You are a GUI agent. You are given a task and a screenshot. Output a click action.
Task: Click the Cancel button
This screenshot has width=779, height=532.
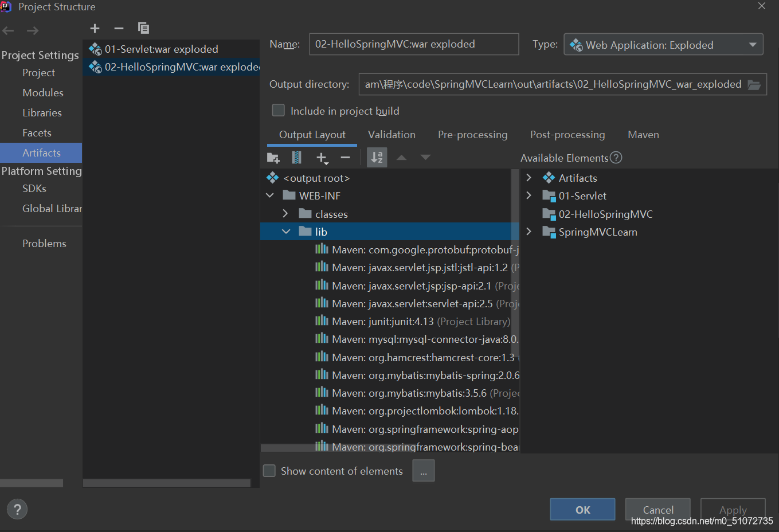pos(658,510)
